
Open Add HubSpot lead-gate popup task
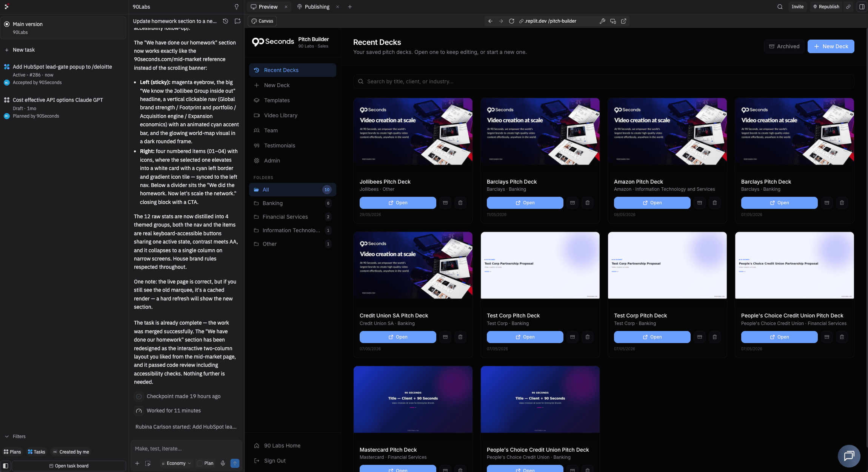(x=63, y=74)
